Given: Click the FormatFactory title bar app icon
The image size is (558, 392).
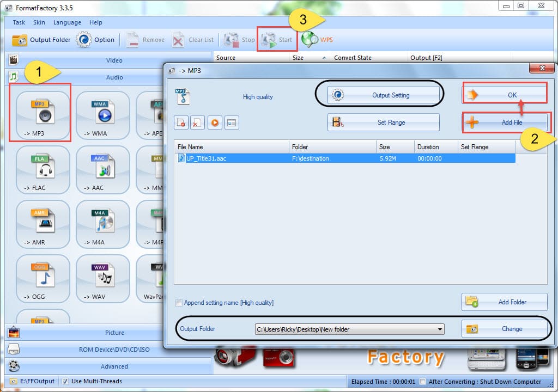Looking at the screenshot, I should 9,8.
